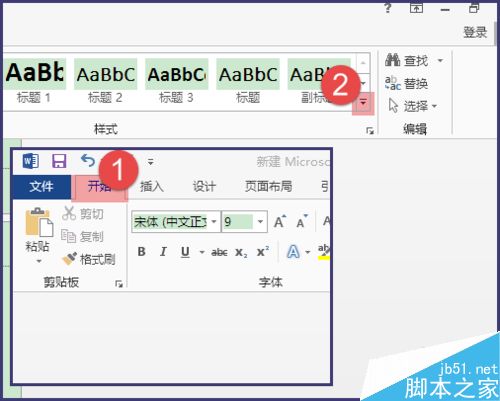
Task: Expand the arrow under 粘贴
Action: pos(39,261)
